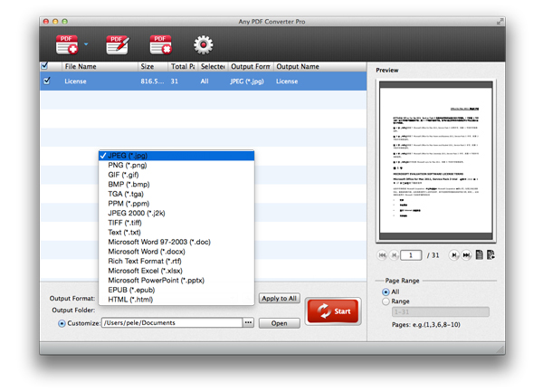Jump to last preview page

pyautogui.click(x=466, y=255)
